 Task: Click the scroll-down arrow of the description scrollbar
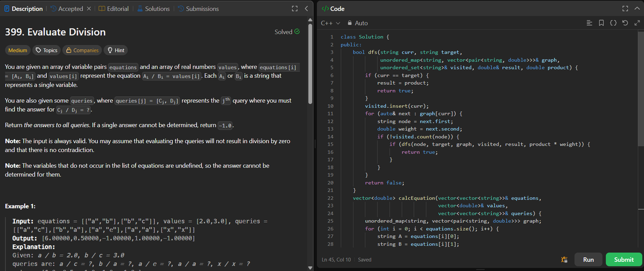pyautogui.click(x=310, y=268)
